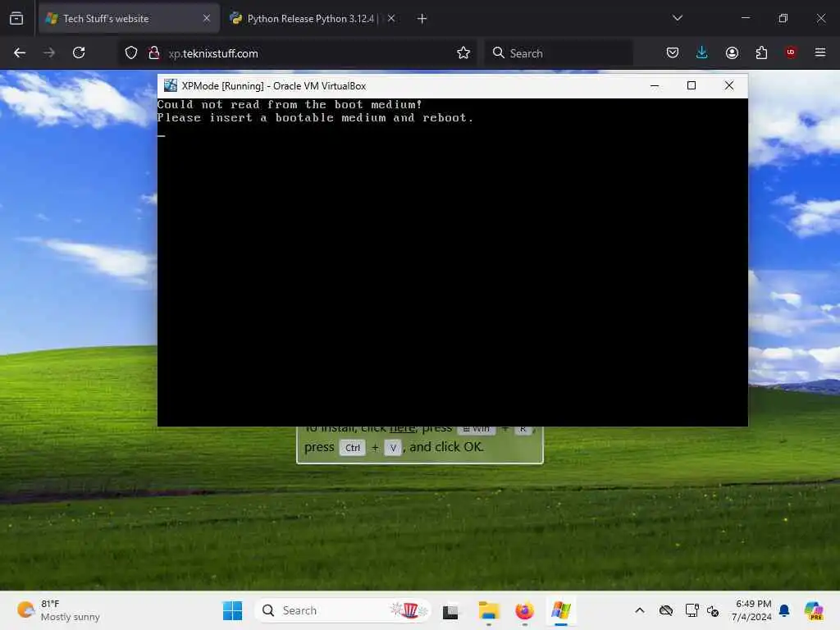Open the Extensions menu

point(761,52)
